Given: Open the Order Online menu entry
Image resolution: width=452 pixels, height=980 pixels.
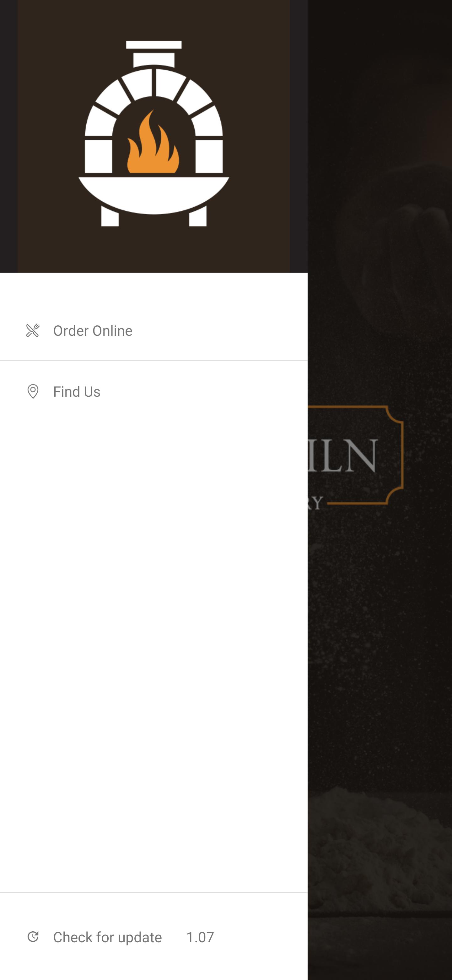Looking at the screenshot, I should point(153,330).
